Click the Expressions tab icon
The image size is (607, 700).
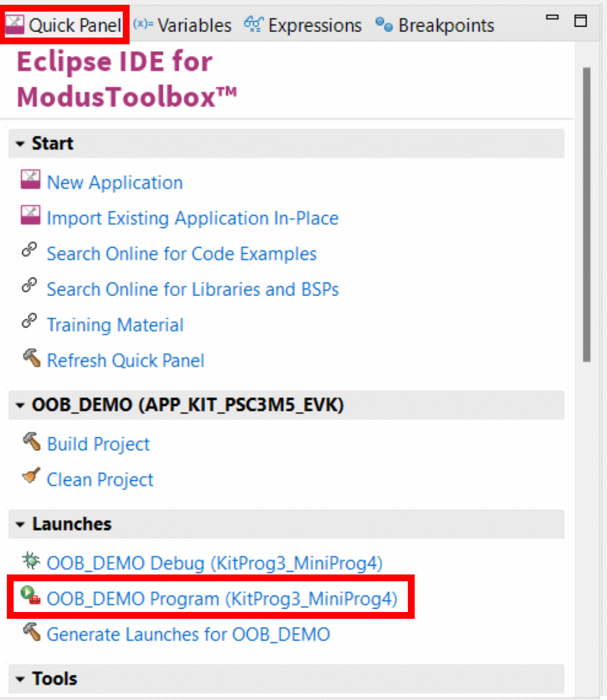pos(254,24)
